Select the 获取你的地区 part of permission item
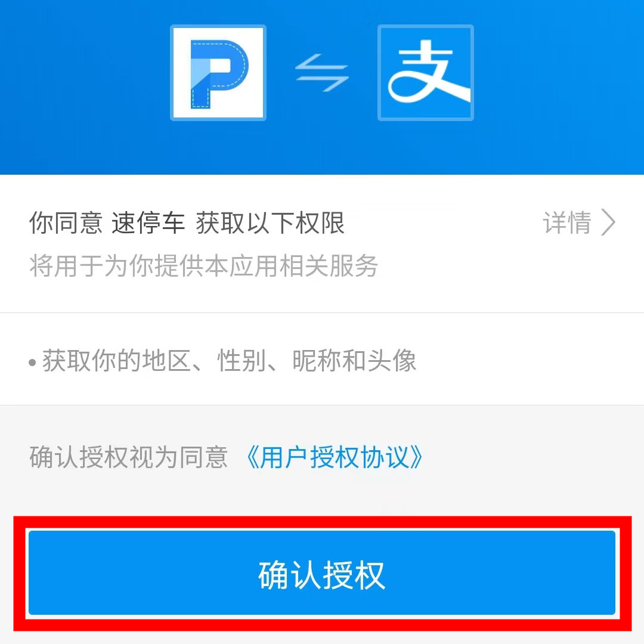The height and width of the screenshot is (644, 644). click(x=116, y=361)
